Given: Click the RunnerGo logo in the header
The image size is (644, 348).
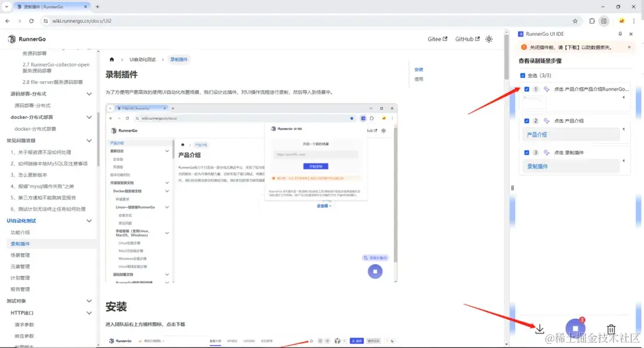Looking at the screenshot, I should pos(27,39).
